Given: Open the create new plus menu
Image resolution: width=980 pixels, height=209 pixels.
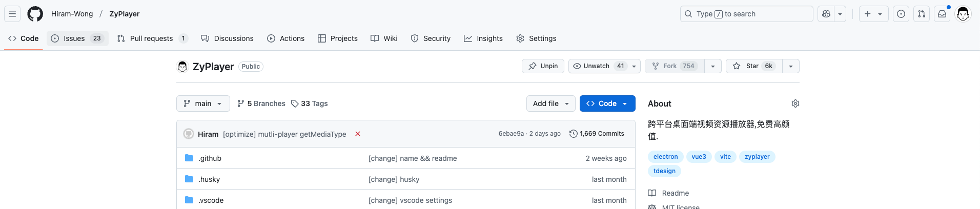Looking at the screenshot, I should (x=873, y=14).
